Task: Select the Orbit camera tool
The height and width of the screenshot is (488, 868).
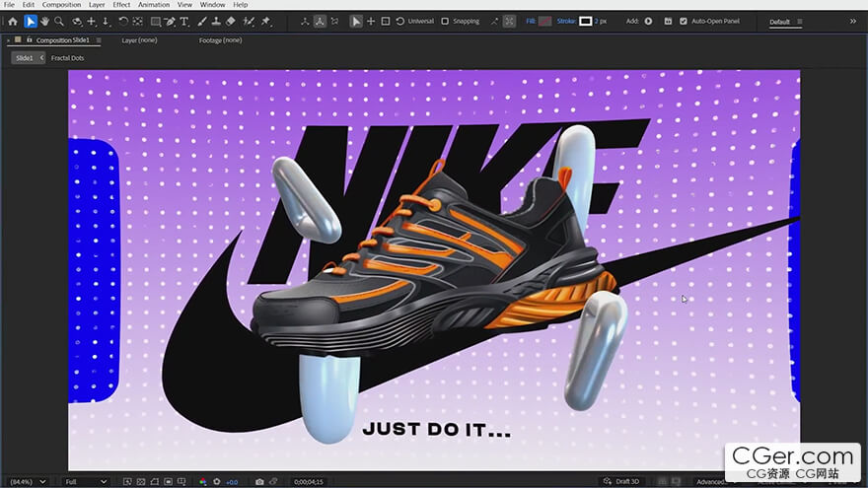Action: [x=77, y=22]
